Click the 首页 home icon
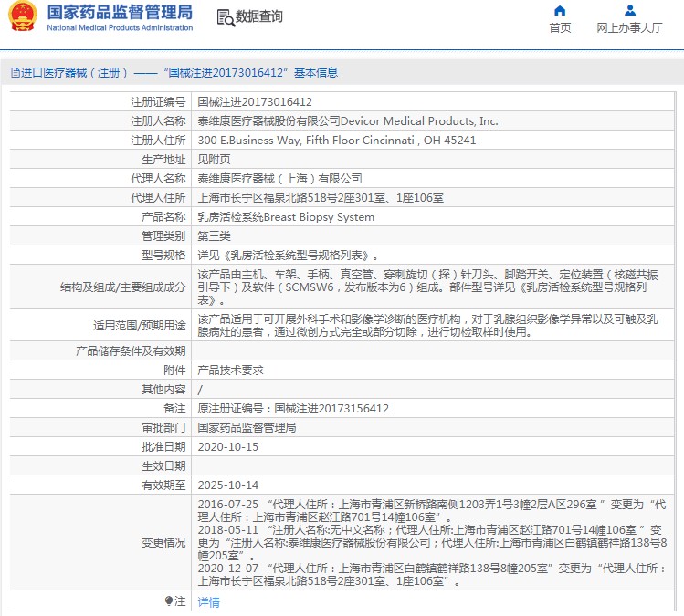The height and width of the screenshot is (616, 684). pyautogui.click(x=560, y=11)
